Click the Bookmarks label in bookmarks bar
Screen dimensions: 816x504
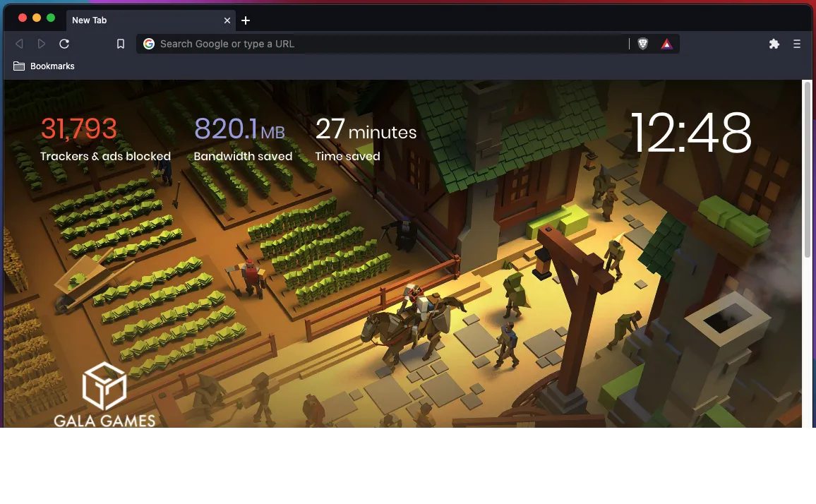coord(52,66)
